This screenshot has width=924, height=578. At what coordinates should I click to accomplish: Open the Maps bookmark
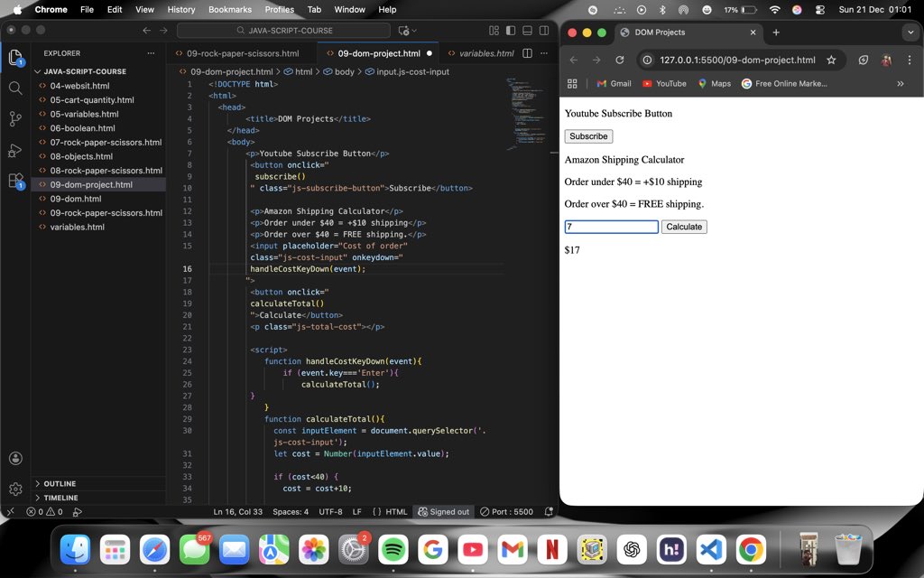coord(715,84)
